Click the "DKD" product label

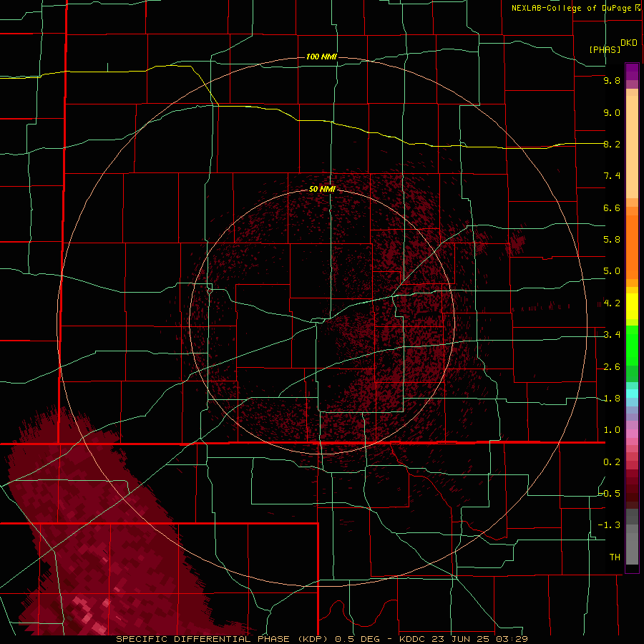tap(629, 43)
